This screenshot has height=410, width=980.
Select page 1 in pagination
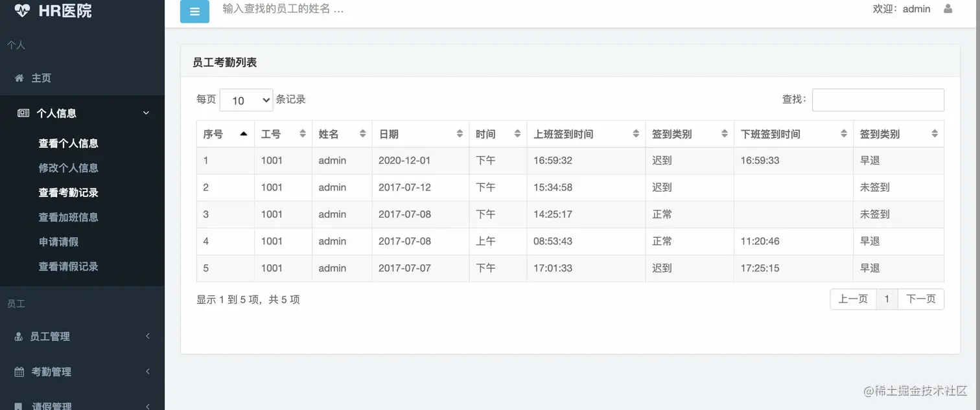pos(887,299)
